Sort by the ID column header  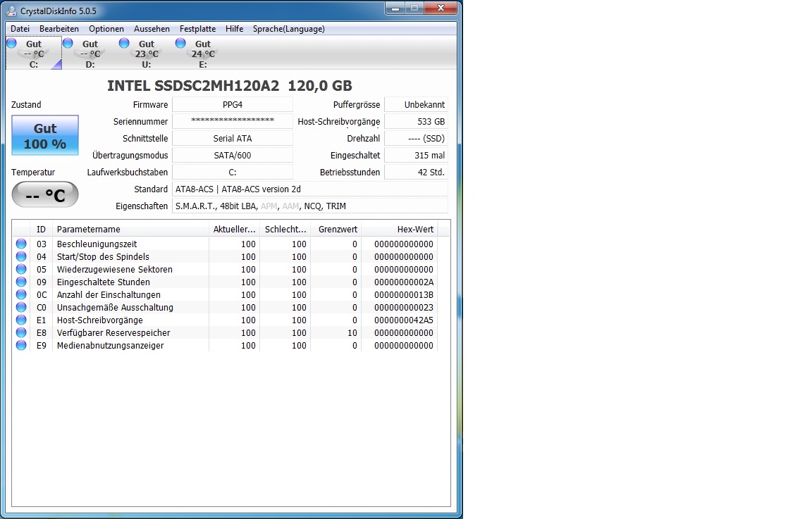coord(42,230)
